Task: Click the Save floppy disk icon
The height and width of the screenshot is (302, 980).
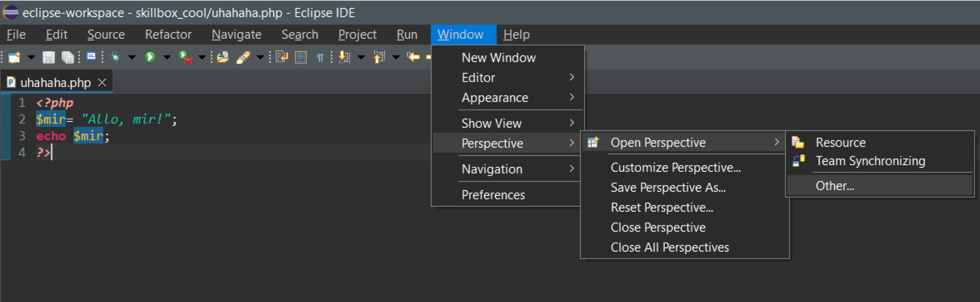Action: [x=48, y=57]
